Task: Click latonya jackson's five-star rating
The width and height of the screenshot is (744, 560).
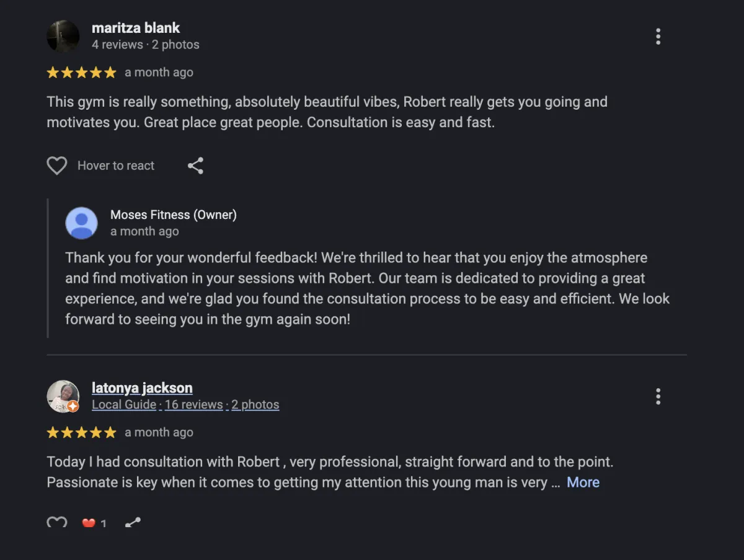Action: [81, 433]
